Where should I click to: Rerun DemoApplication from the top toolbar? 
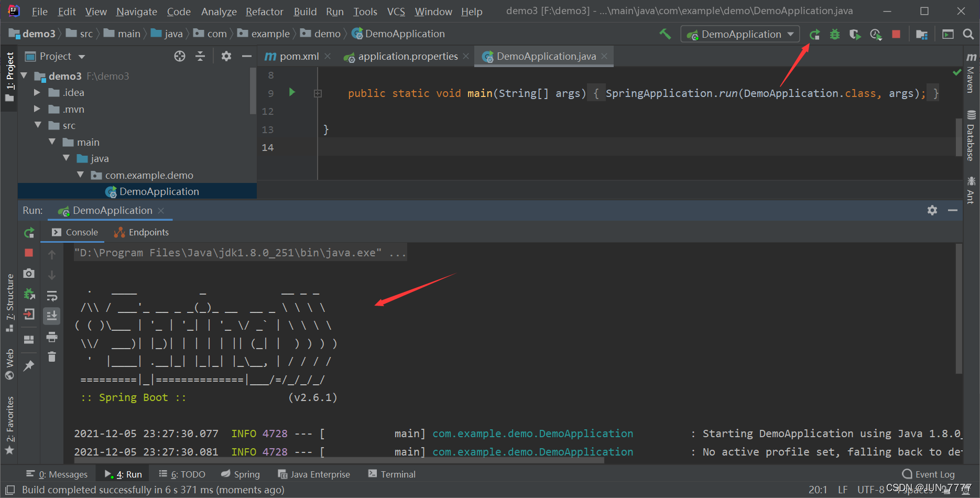814,35
